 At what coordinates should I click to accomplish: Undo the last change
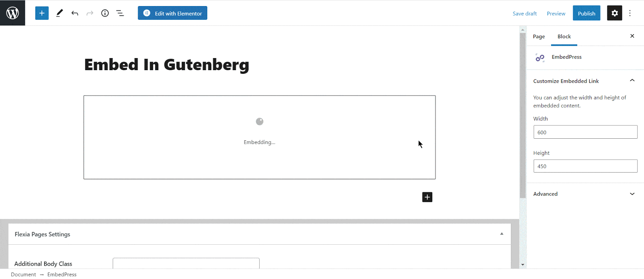pyautogui.click(x=75, y=13)
